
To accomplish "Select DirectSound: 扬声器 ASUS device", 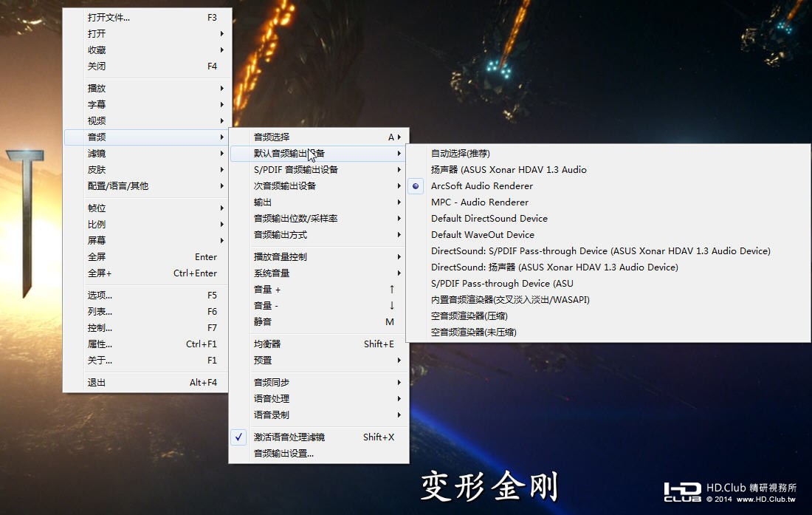I will [x=608, y=267].
